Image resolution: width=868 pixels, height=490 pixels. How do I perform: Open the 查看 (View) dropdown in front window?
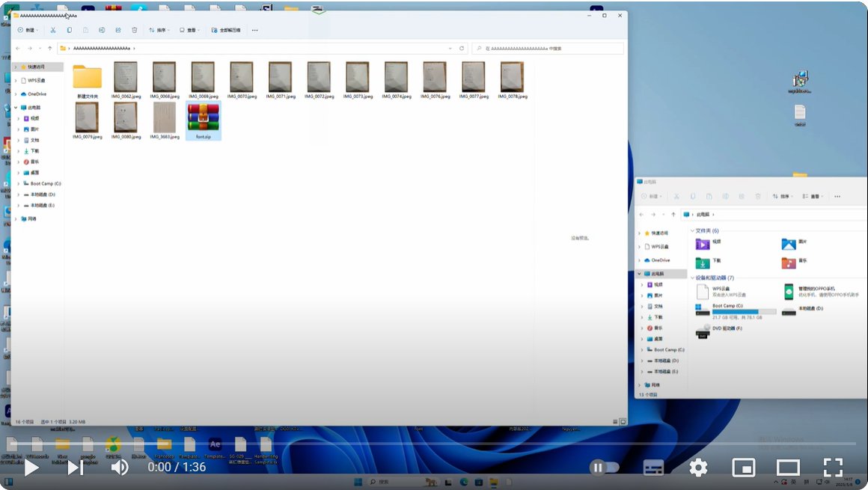(189, 30)
